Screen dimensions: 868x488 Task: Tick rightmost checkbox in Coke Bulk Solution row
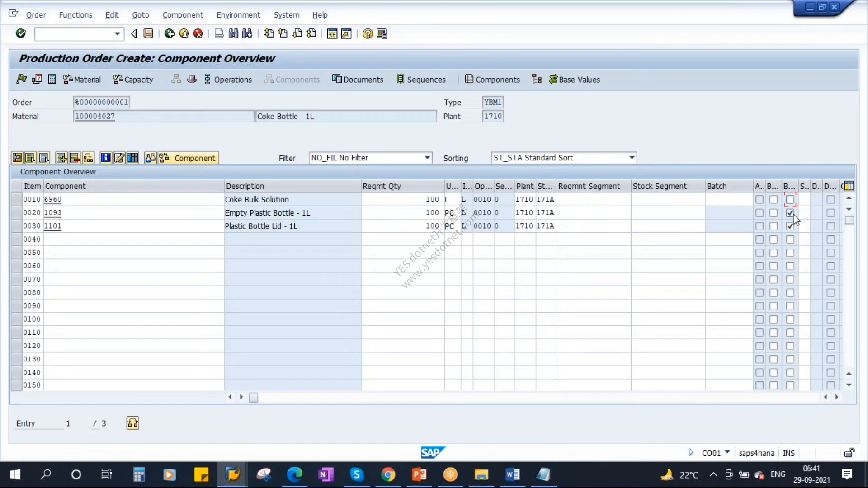[830, 199]
